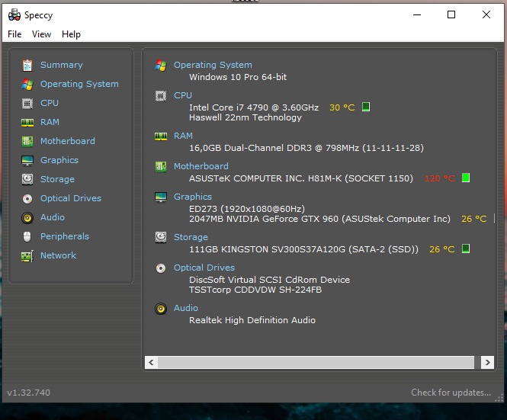Select Peripherals in the sidebar
The image size is (507, 420).
64,236
